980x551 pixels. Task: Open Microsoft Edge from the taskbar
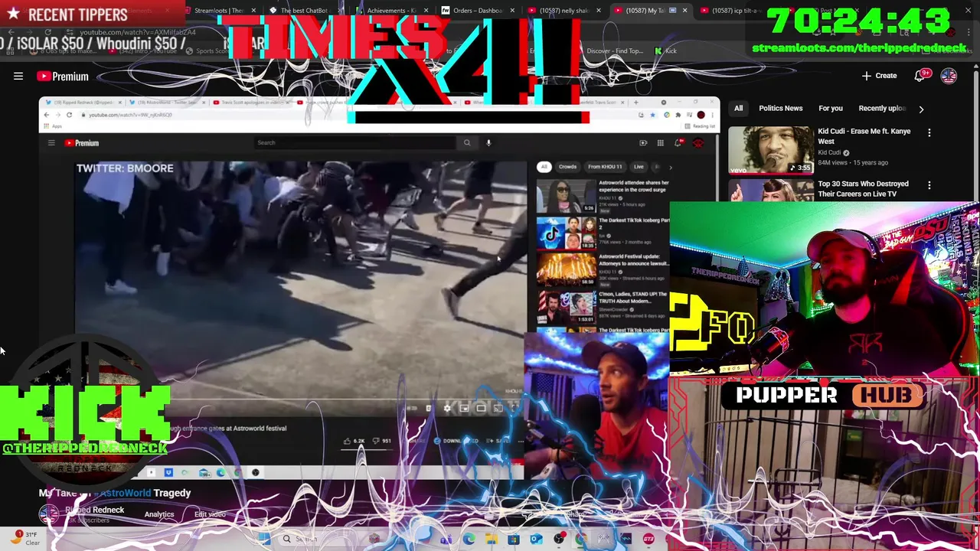pos(469,539)
